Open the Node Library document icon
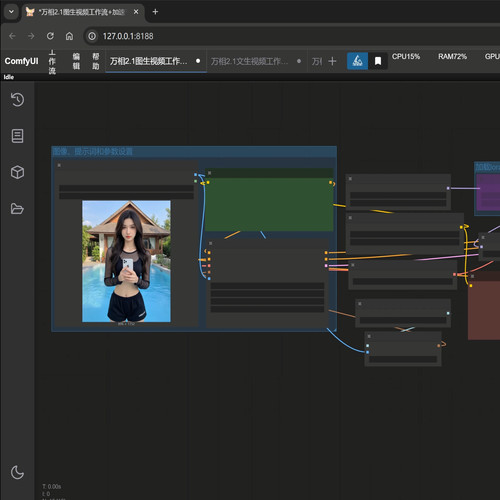Image resolution: width=500 pixels, height=500 pixels. (17, 136)
